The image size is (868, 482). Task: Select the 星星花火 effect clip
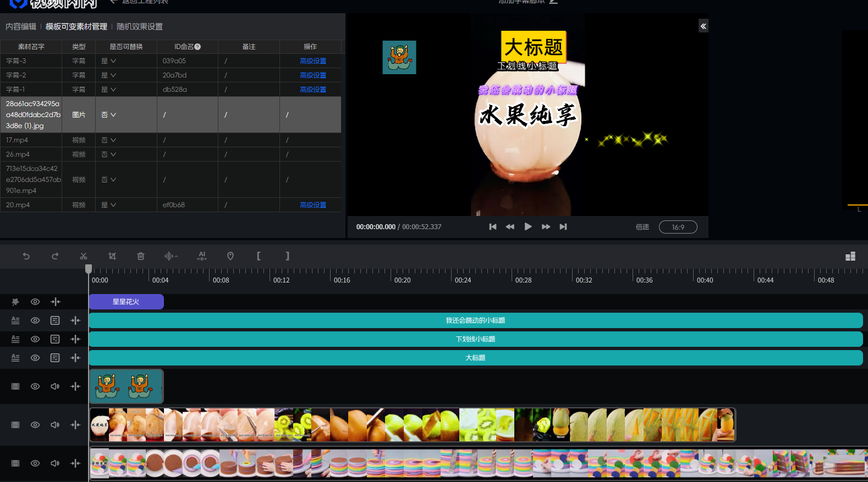126,302
